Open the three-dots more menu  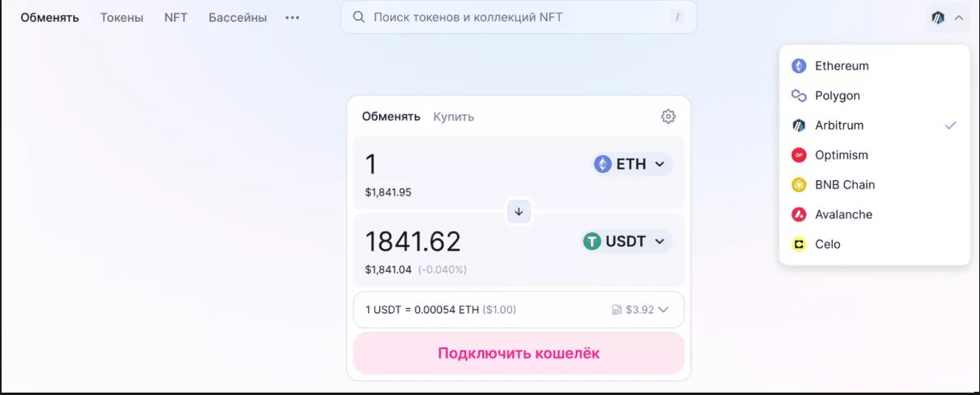[x=292, y=18]
